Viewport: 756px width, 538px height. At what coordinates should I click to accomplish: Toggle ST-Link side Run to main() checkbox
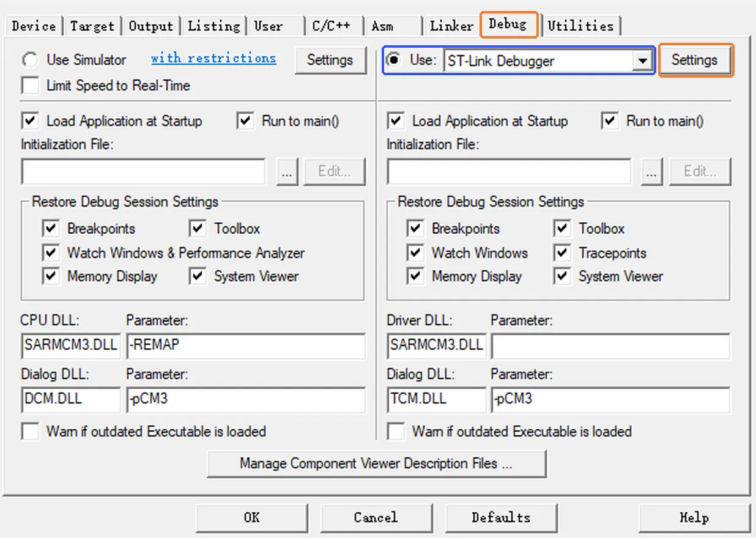pyautogui.click(x=610, y=120)
